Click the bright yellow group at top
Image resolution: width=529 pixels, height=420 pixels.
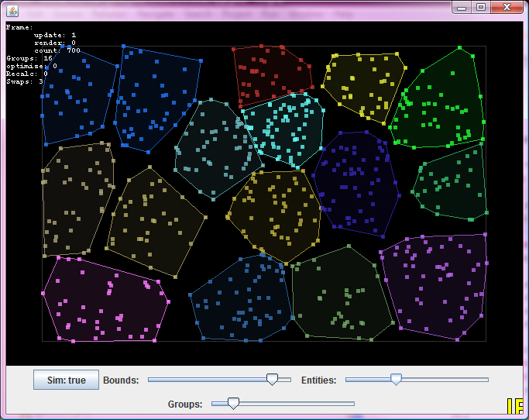(364, 81)
